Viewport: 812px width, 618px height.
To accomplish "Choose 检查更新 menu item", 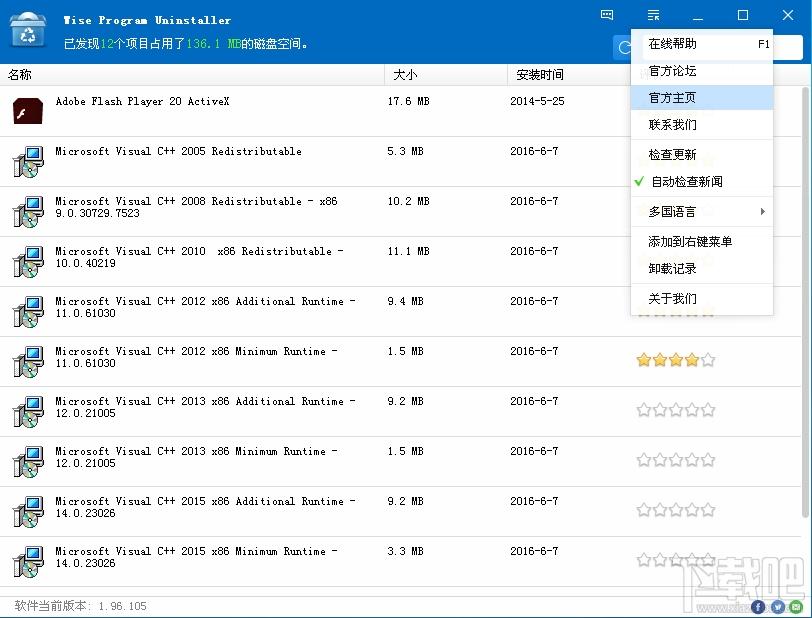I will click(x=702, y=154).
